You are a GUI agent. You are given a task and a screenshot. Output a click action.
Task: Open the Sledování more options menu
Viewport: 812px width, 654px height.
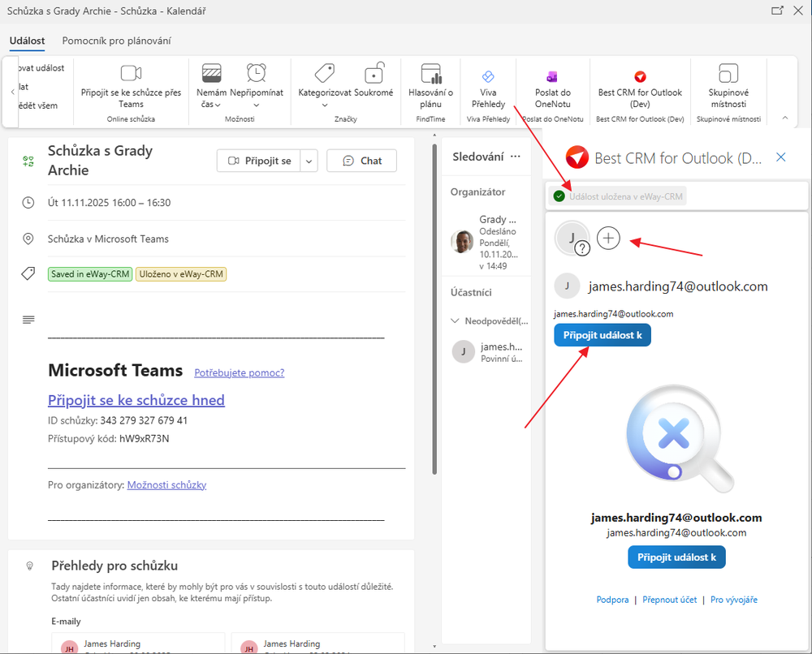coord(515,157)
